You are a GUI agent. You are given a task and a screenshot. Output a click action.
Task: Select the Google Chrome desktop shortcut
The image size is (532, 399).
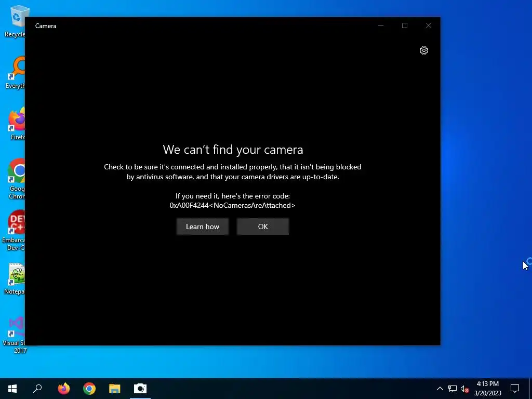(16, 179)
